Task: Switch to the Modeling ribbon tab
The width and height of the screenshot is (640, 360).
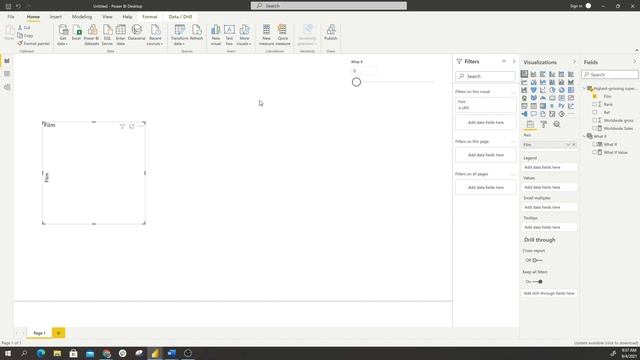Action: pyautogui.click(x=82, y=17)
